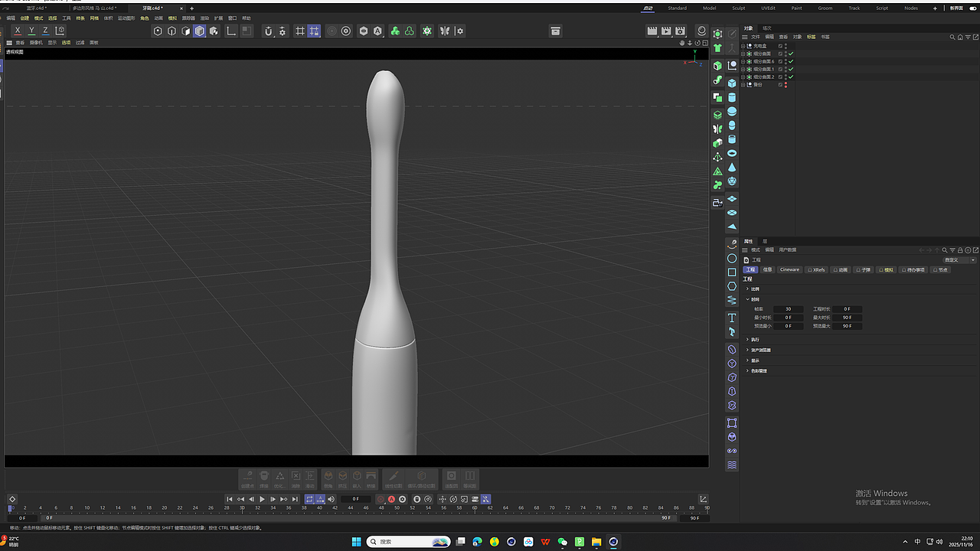Image resolution: width=980 pixels, height=551 pixels.
Task: Click frame 30 on the timeline ruler
Action: pos(243,507)
